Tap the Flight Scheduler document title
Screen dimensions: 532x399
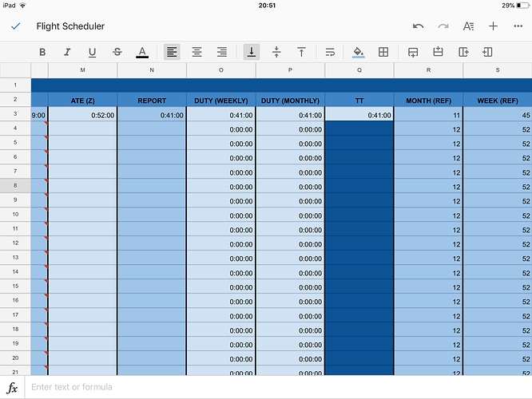70,26
